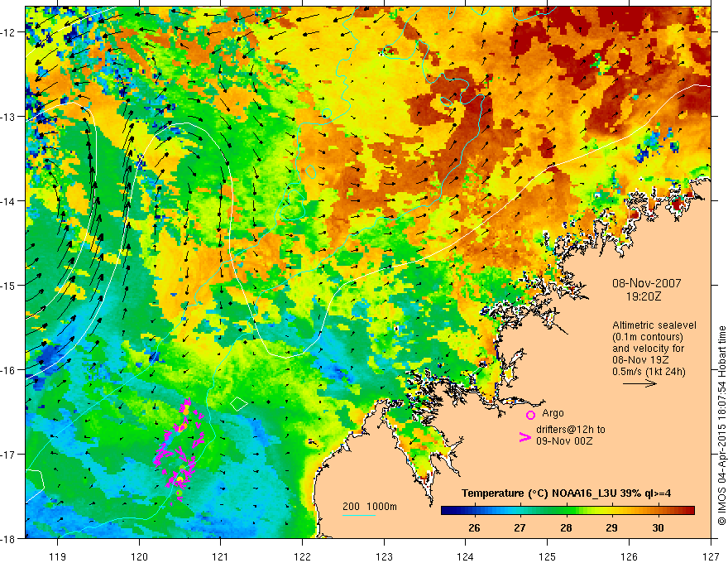Click the colorbar tick label '26'
The height and width of the screenshot is (563, 728).
[474, 527]
